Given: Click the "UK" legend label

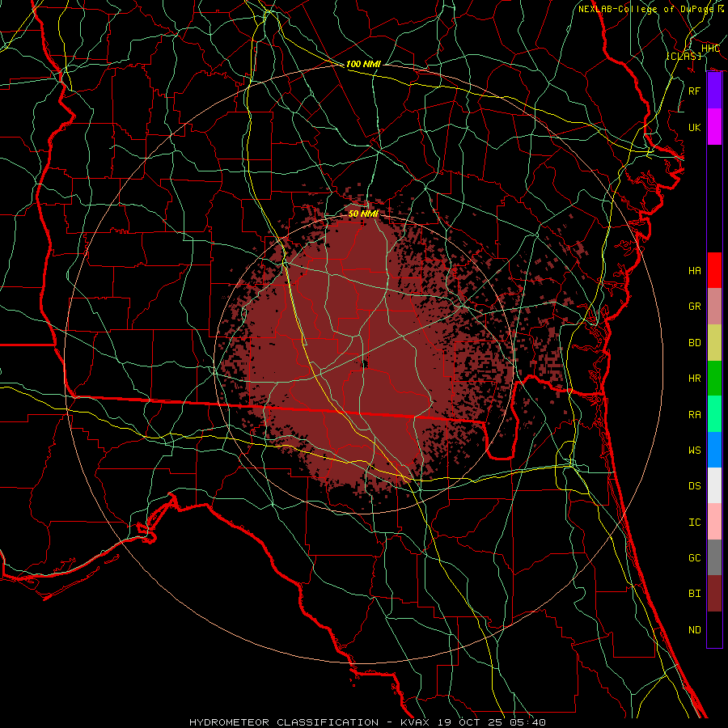Looking at the screenshot, I should pyautogui.click(x=695, y=127).
